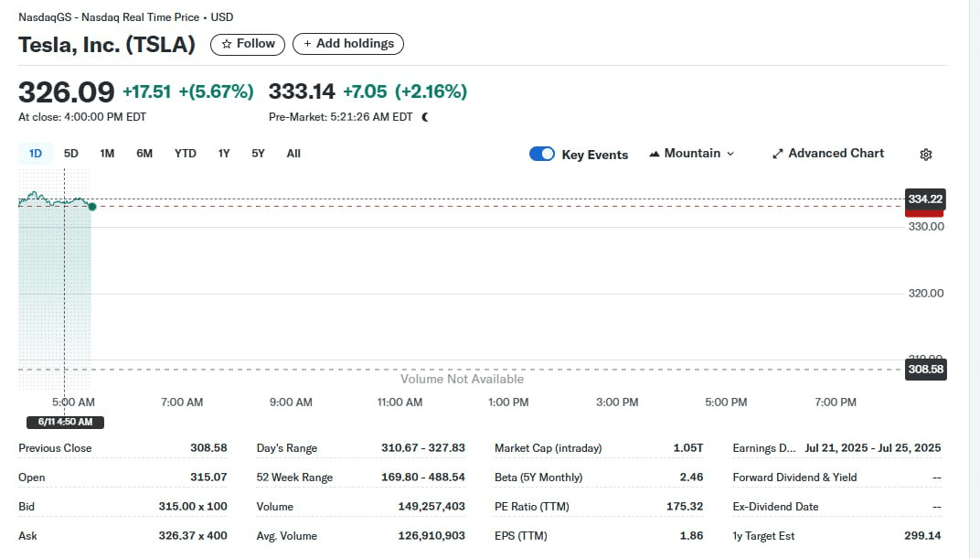Click the 308.58 previous close chart label
This screenshot has width=980, height=558.
926,369
